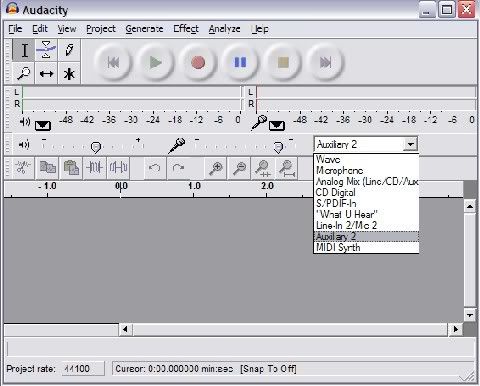Skip to start of track
480x386 pixels.
[113, 62]
